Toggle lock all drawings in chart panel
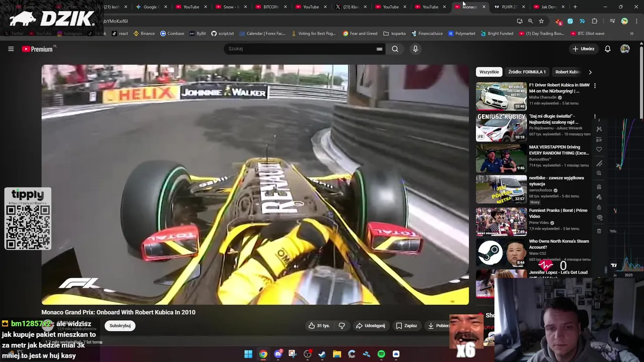The image size is (644, 362). click(599, 207)
